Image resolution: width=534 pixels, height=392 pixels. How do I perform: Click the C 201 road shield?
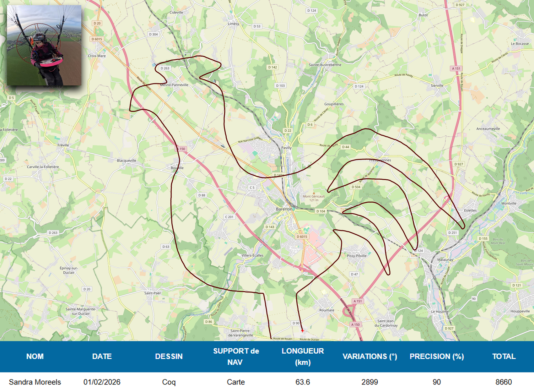[229, 217]
